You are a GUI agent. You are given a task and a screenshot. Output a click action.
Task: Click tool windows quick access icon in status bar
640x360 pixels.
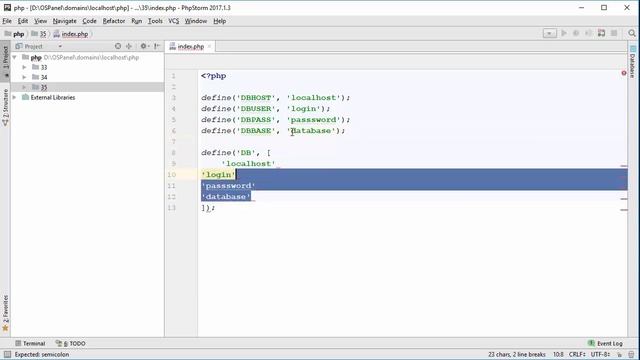[x=7, y=354]
